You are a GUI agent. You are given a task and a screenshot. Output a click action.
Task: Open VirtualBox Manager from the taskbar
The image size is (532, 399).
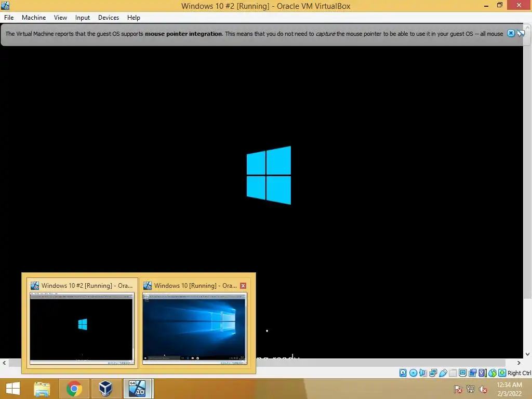click(x=105, y=389)
